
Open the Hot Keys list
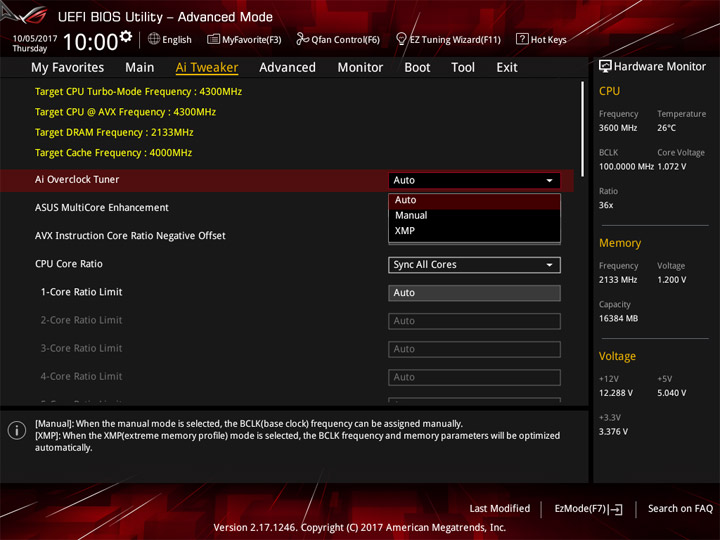[541, 39]
